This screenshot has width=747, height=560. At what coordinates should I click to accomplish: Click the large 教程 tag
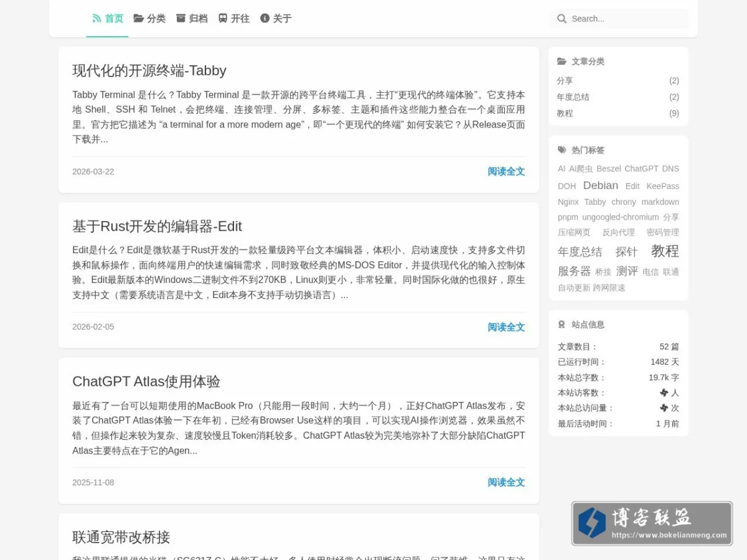coord(665,251)
